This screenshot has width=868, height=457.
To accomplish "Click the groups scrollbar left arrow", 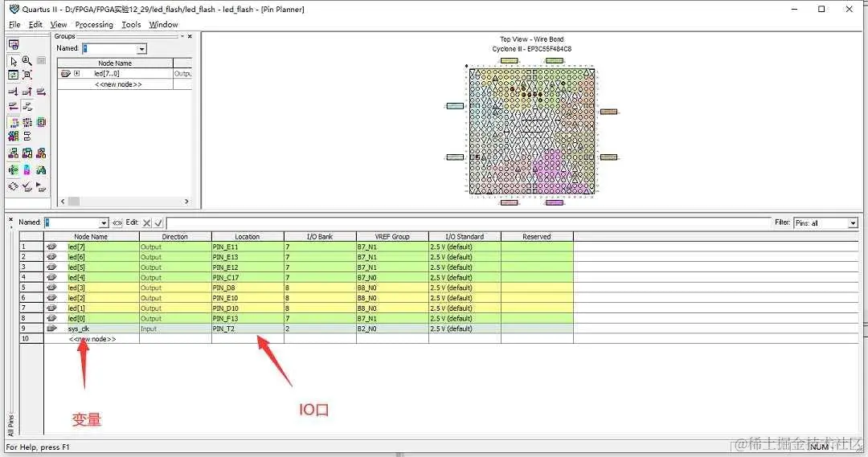I will click(63, 202).
